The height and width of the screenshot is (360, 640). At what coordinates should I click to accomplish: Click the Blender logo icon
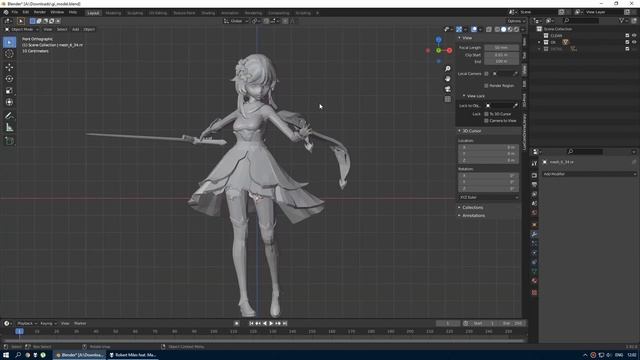click(x=6, y=12)
